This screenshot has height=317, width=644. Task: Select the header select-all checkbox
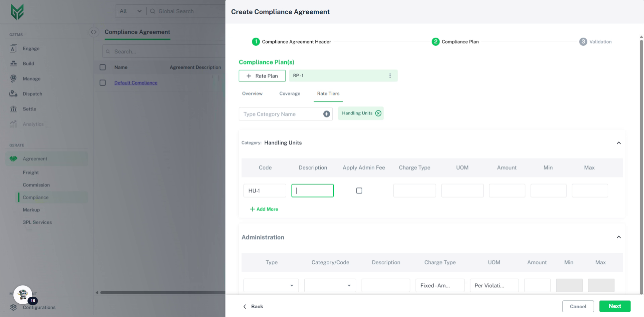[103, 67]
